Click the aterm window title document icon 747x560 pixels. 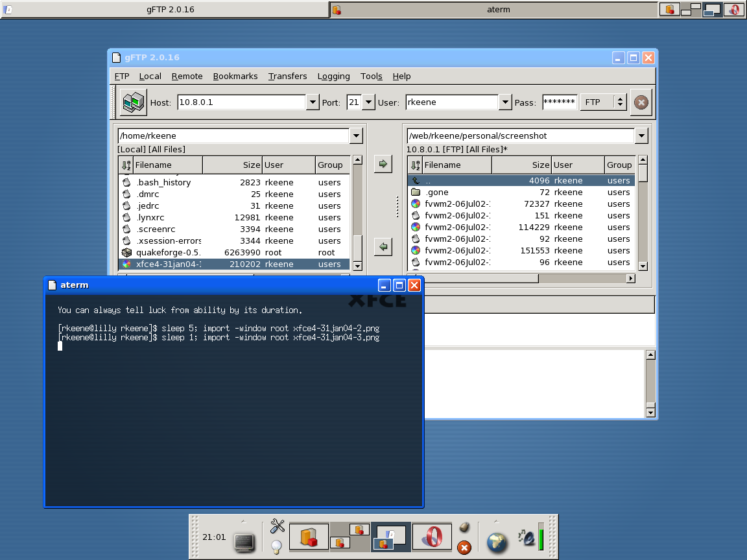(x=53, y=285)
